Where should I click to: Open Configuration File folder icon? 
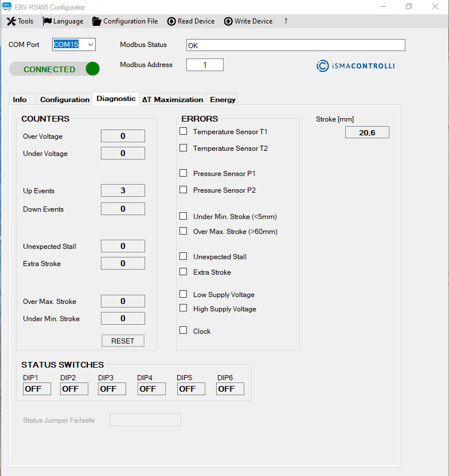click(x=96, y=21)
